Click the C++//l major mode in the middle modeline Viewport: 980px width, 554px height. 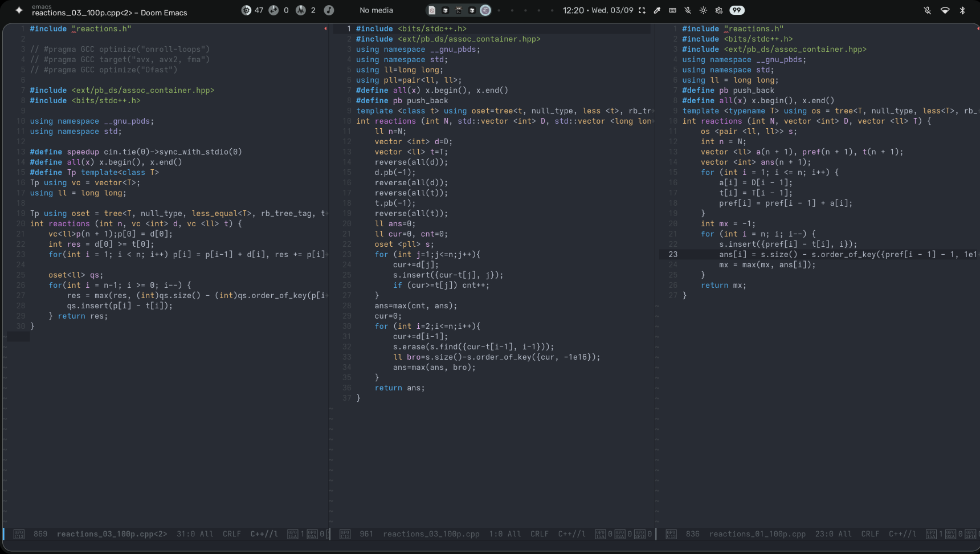572,534
